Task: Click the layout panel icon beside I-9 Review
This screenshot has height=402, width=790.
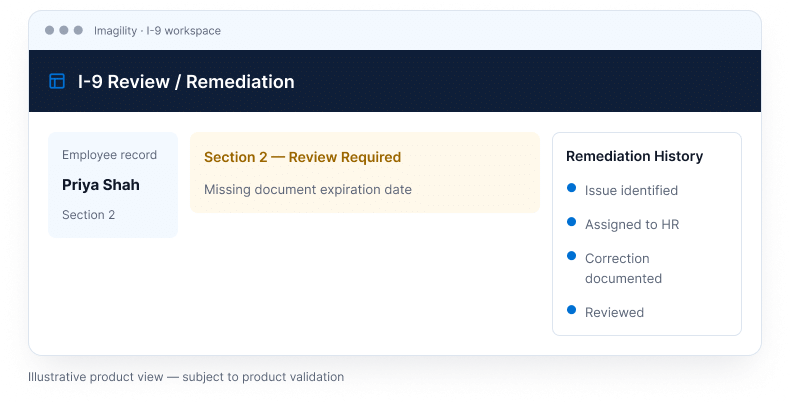Action: point(57,81)
